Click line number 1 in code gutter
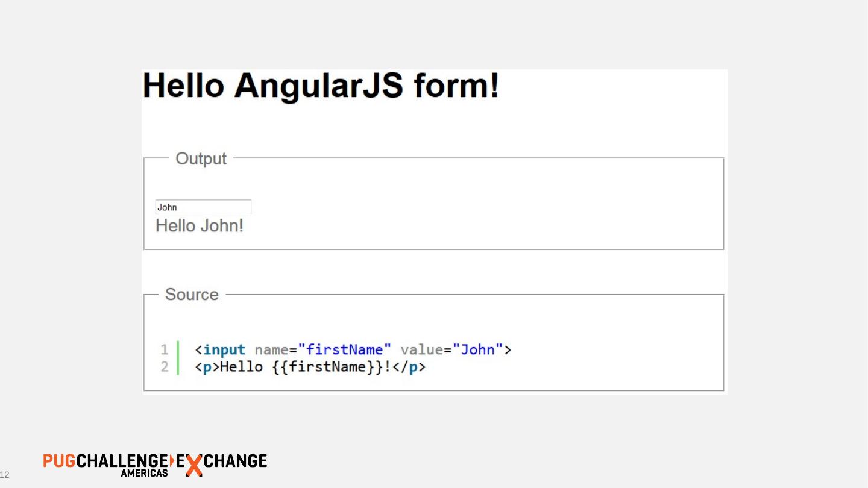Viewport: 868px width, 488px height. [164, 349]
